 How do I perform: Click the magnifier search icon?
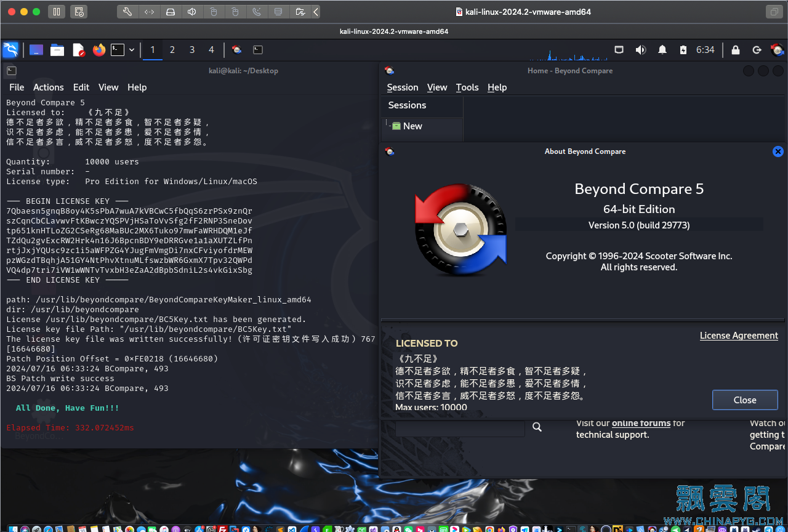pyautogui.click(x=537, y=427)
